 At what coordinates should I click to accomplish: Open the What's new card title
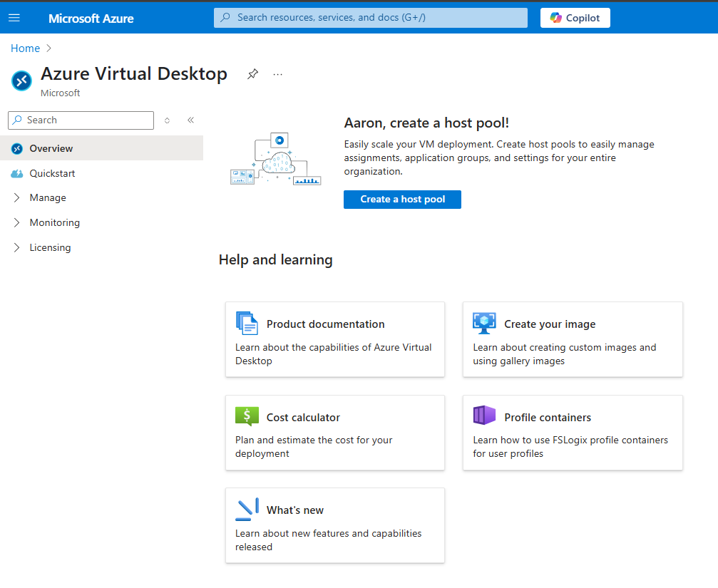[295, 510]
